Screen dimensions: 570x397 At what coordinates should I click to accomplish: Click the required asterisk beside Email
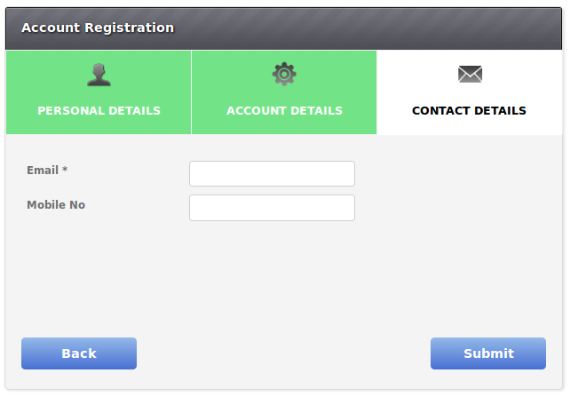(x=65, y=169)
